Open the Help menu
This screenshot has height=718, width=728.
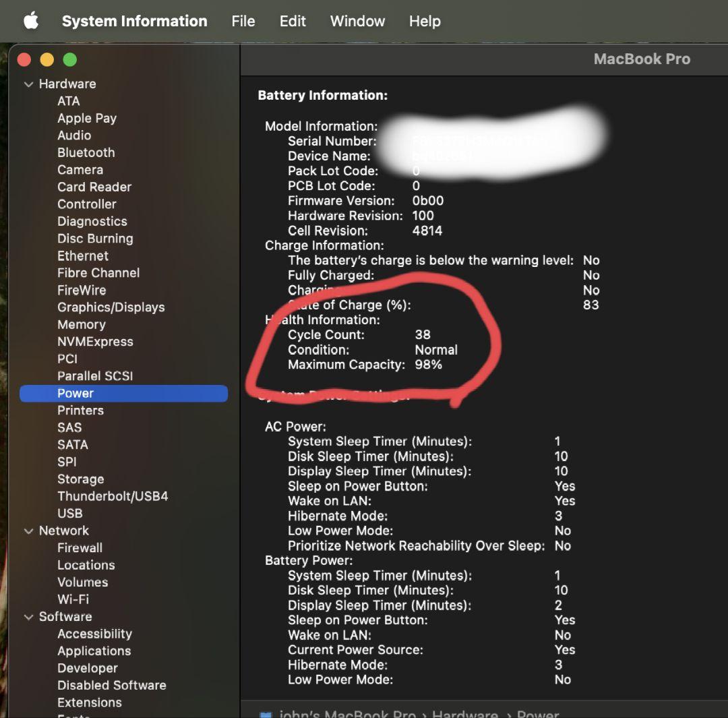point(425,21)
